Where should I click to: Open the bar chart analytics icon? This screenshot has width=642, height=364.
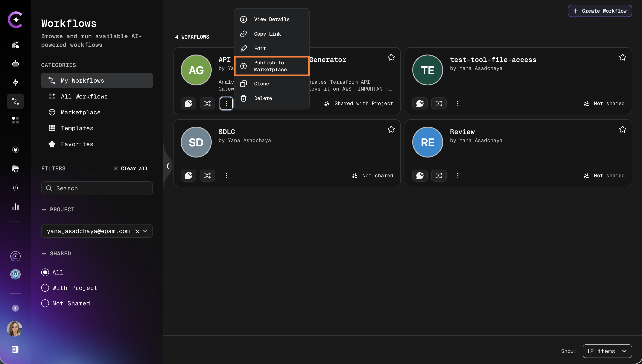pyautogui.click(x=15, y=206)
